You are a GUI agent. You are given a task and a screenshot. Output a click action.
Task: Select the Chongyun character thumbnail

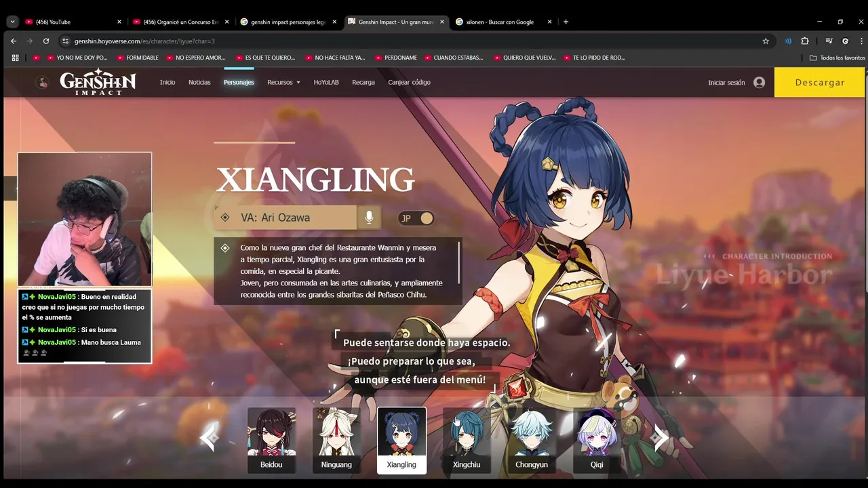point(532,440)
